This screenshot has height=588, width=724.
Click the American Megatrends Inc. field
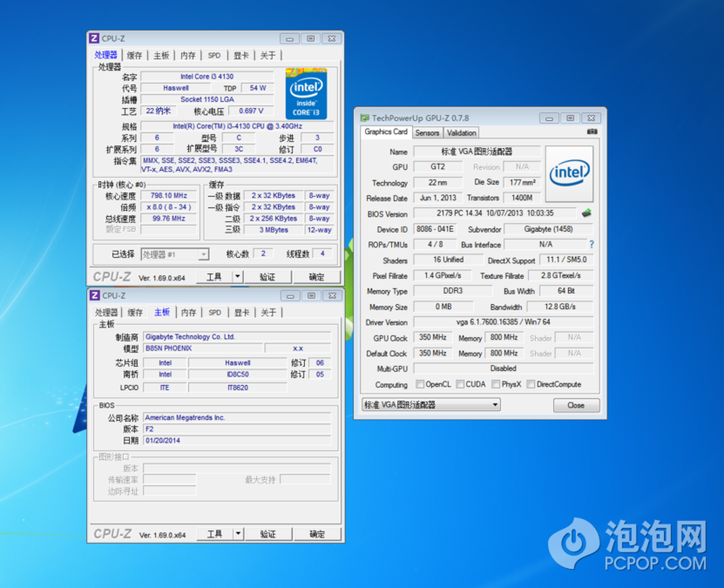point(237,418)
